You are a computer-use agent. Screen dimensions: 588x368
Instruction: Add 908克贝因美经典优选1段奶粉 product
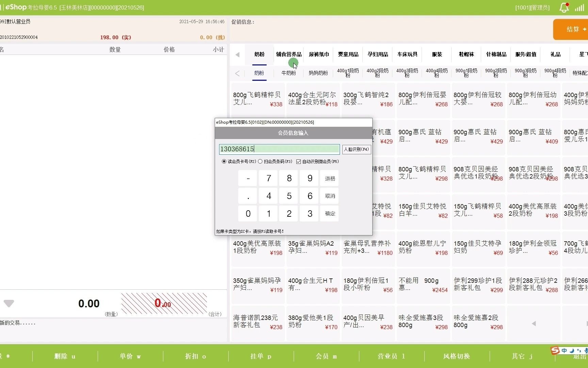(x=478, y=174)
